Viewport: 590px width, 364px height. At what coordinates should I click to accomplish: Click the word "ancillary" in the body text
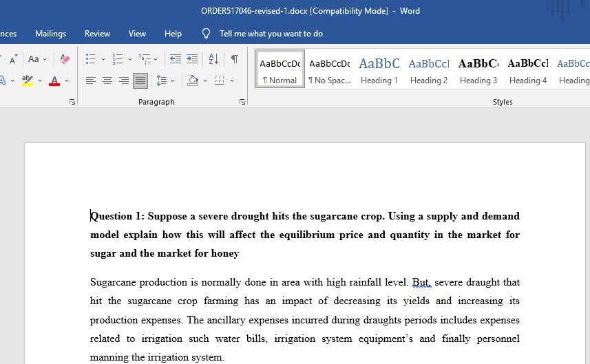[226, 321]
